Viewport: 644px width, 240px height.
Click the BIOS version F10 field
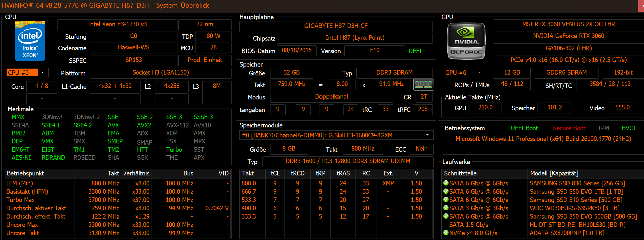(x=375, y=50)
